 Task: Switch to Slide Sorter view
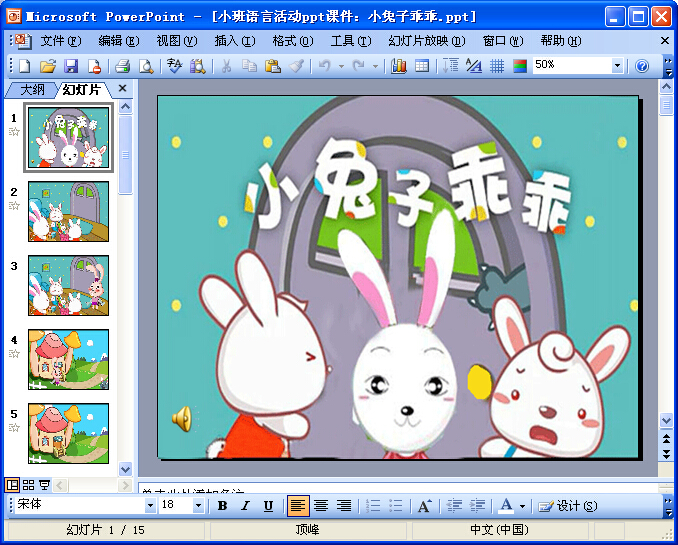tap(29, 485)
